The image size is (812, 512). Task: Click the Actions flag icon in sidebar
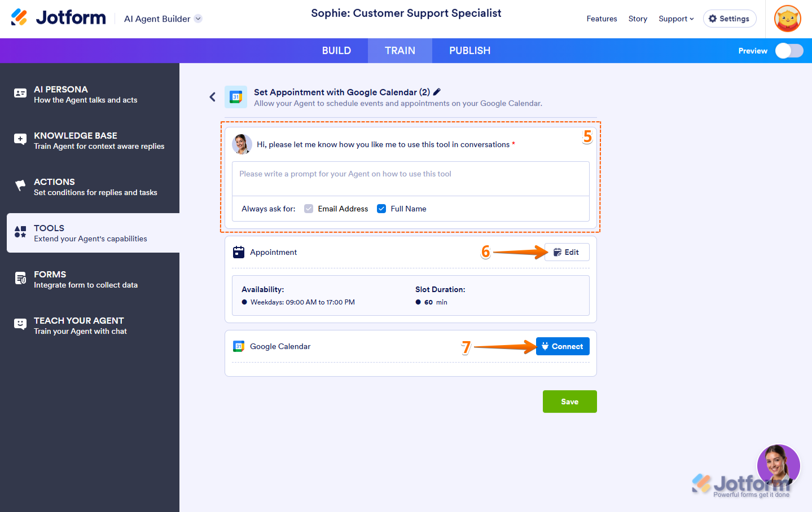tap(20, 186)
